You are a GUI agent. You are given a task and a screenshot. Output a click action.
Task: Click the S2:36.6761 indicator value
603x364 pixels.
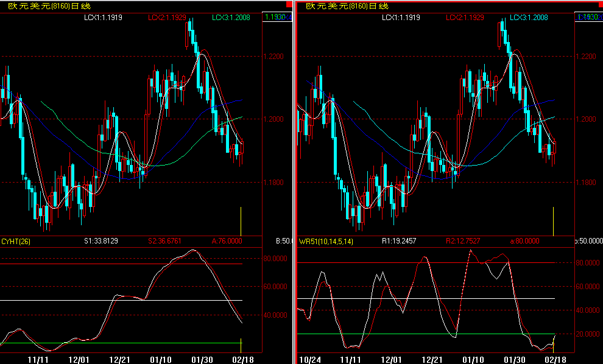164,241
